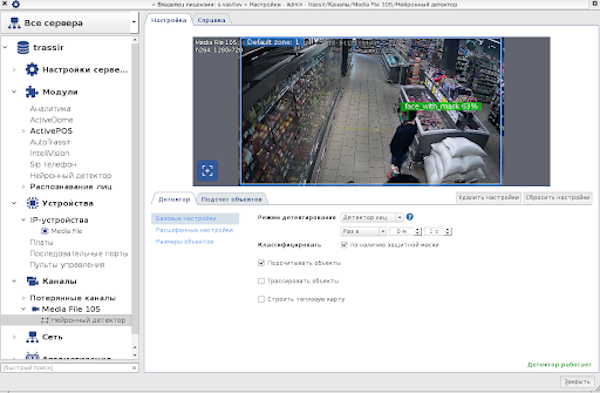Expand Потерянные каналы node
This screenshot has height=393, width=600.
[23, 298]
